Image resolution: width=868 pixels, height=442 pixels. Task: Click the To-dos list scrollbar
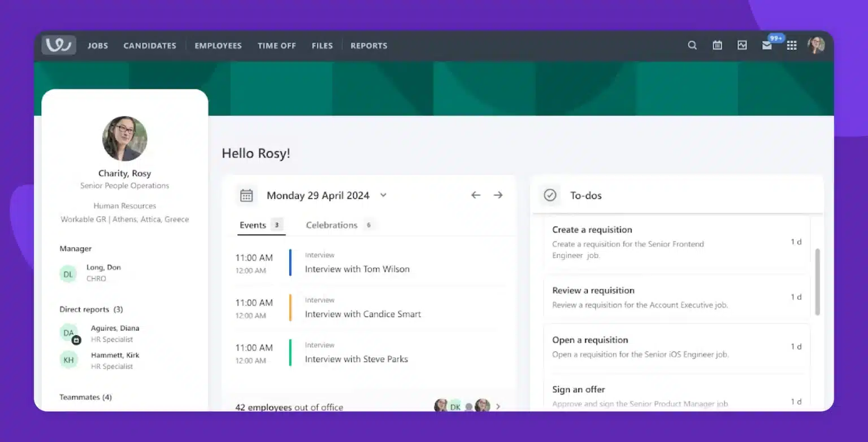coord(818,282)
